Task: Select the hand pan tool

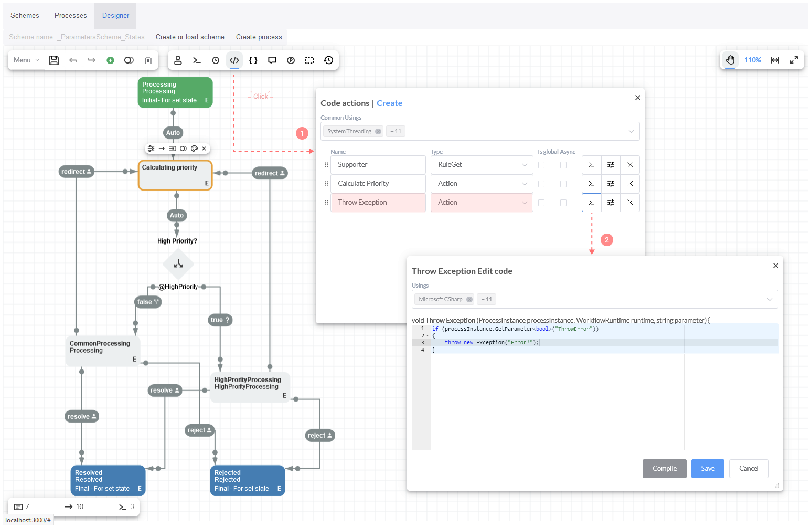Action: [x=730, y=60]
